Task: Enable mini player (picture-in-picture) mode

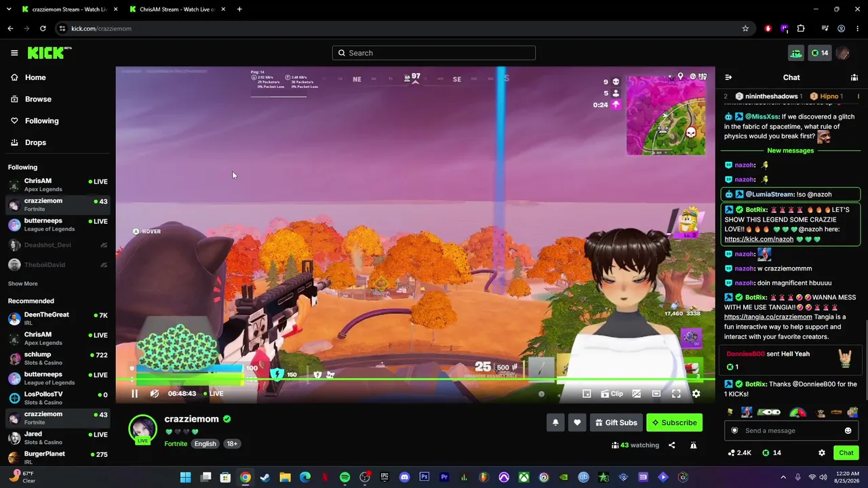Action: (x=587, y=394)
